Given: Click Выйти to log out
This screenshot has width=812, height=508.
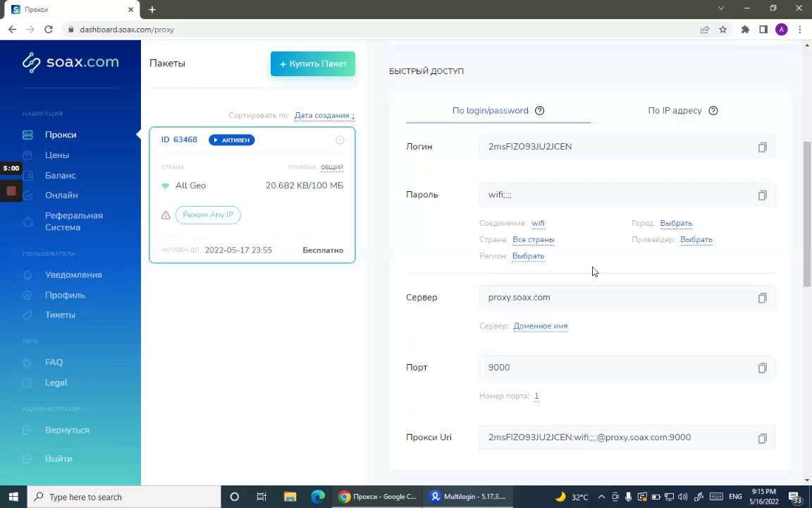Looking at the screenshot, I should 59,459.
